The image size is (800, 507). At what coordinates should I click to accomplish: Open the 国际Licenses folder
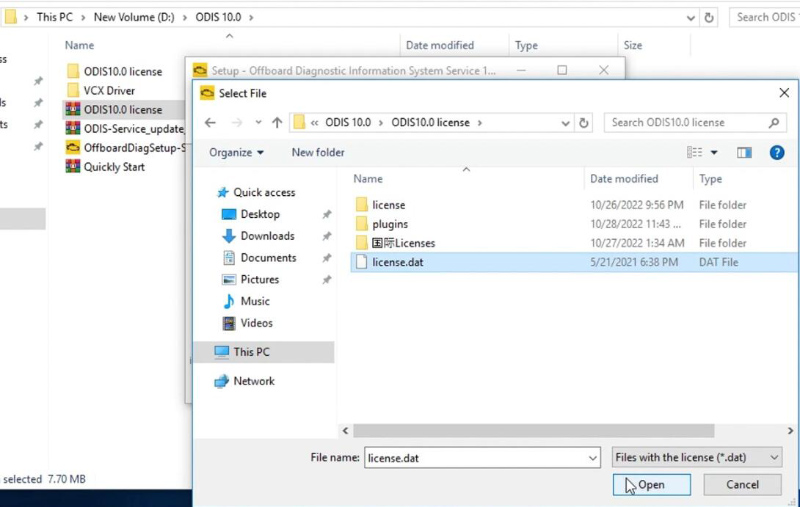pos(403,243)
